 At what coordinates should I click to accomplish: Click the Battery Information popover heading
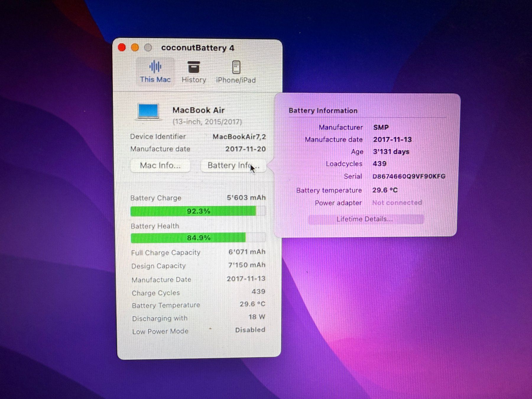point(323,111)
